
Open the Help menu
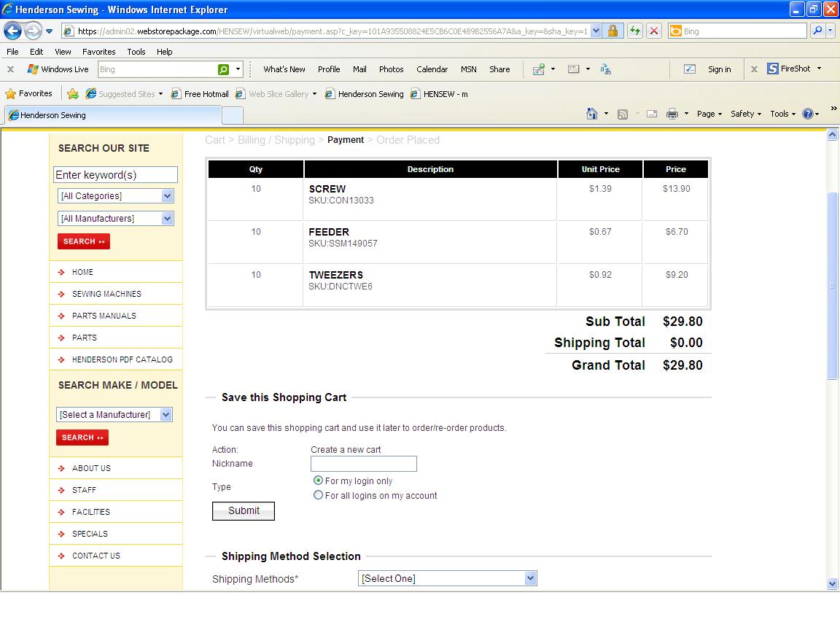[165, 52]
